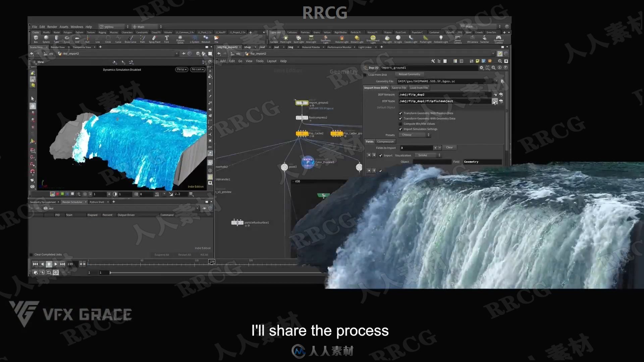Click the Compression tab in properties
Image resolution: width=644 pixels, height=362 pixels.
click(385, 141)
